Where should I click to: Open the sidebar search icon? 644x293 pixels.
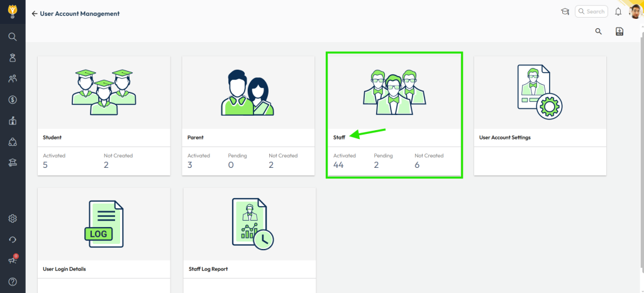[x=13, y=37]
